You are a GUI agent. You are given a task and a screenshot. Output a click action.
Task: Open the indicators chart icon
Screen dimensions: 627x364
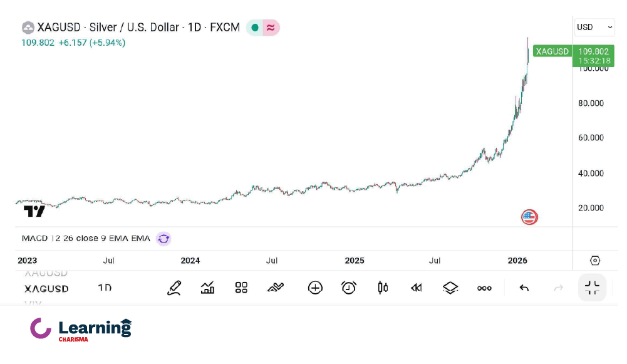207,288
